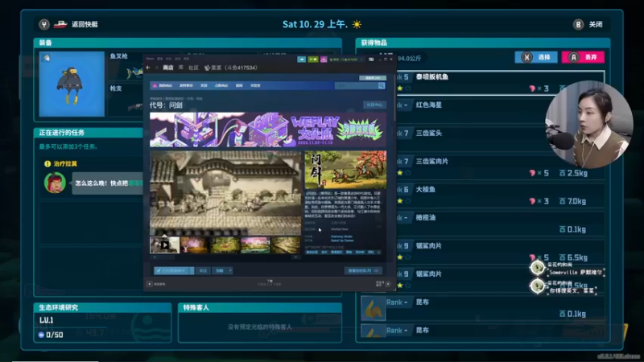Image resolution: width=644 pixels, height=362 pixels.
Task: Open the 商店 store tab
Action: coord(168,68)
